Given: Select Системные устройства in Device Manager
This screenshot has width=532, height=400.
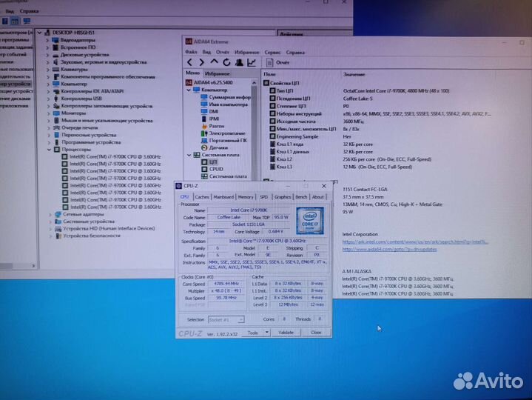Looking at the screenshot, I should pos(85,221).
